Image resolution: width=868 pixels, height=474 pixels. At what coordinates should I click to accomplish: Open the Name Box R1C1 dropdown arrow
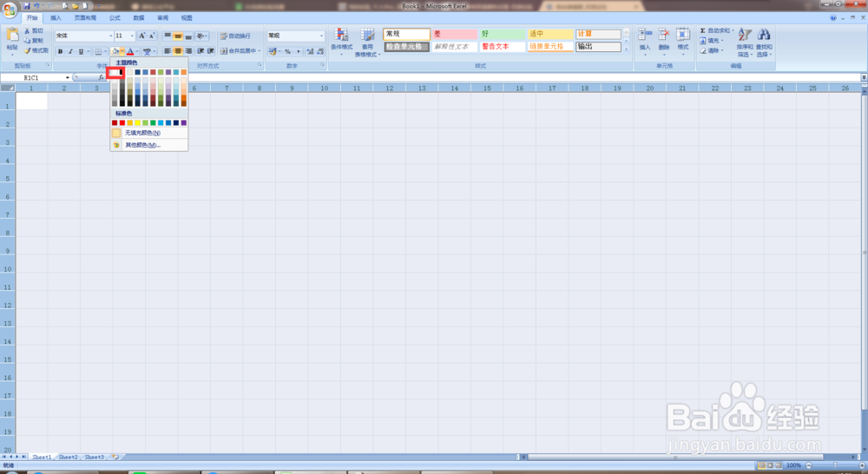(x=68, y=77)
